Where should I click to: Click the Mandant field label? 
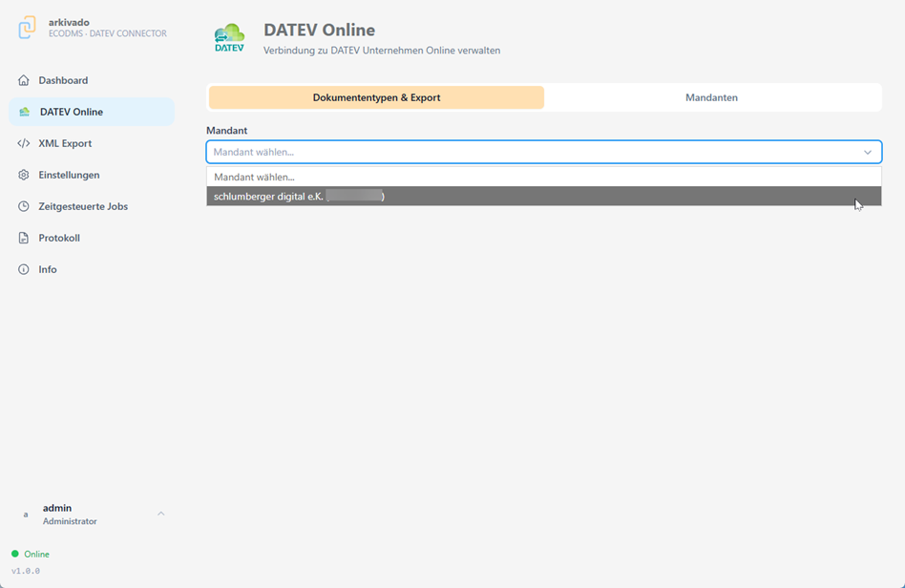(x=227, y=131)
